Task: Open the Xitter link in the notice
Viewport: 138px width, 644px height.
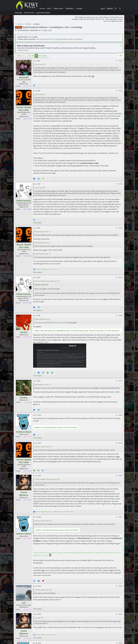Action: tap(71, 39)
